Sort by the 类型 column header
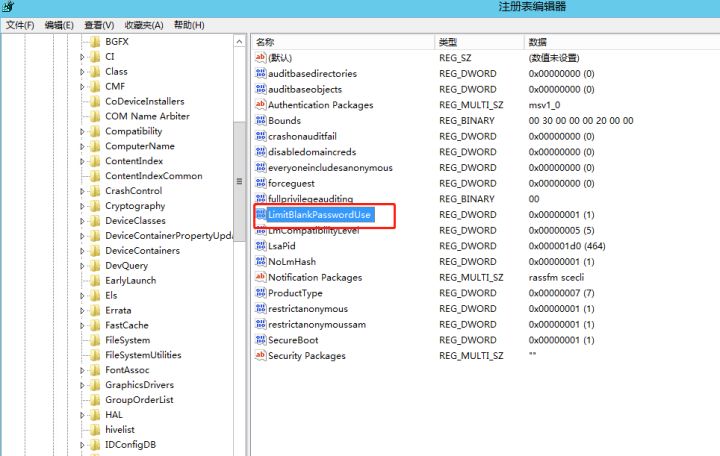The height and width of the screenshot is (456, 720). [479, 42]
